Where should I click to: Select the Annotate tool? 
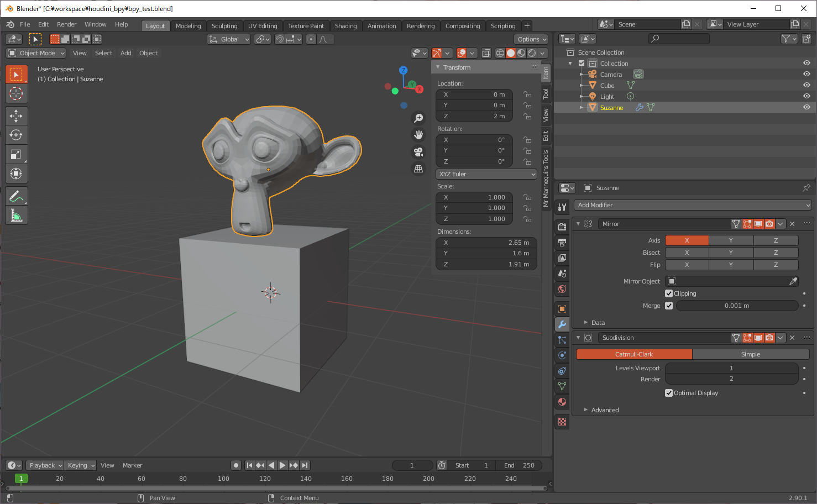tap(16, 196)
